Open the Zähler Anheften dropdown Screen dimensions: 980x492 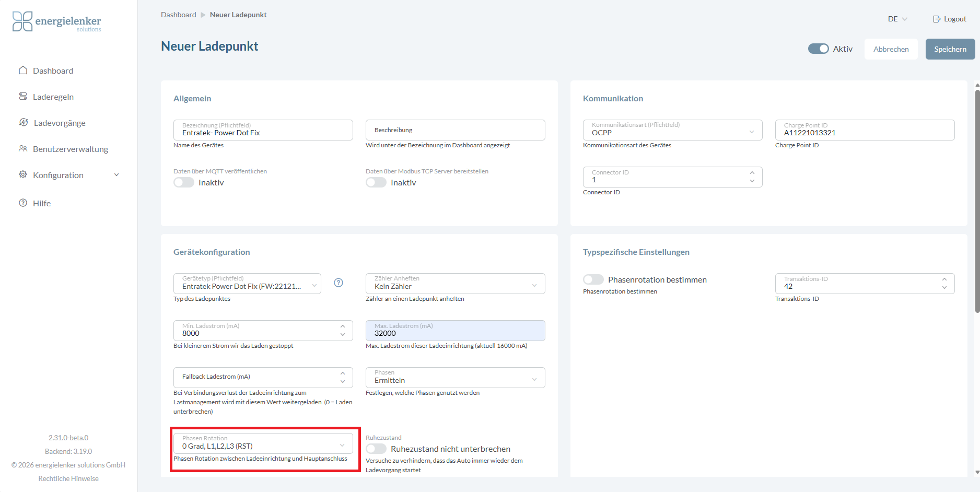coord(455,284)
